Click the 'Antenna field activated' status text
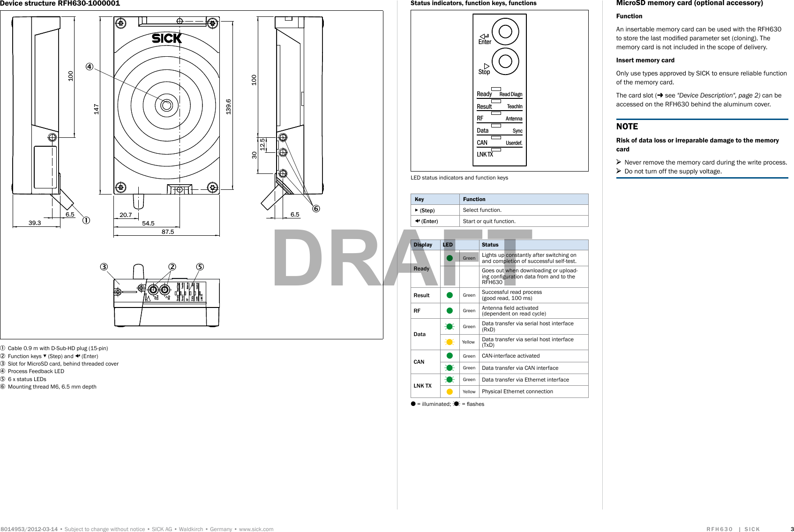This screenshot has height=532, width=794. 510,308
